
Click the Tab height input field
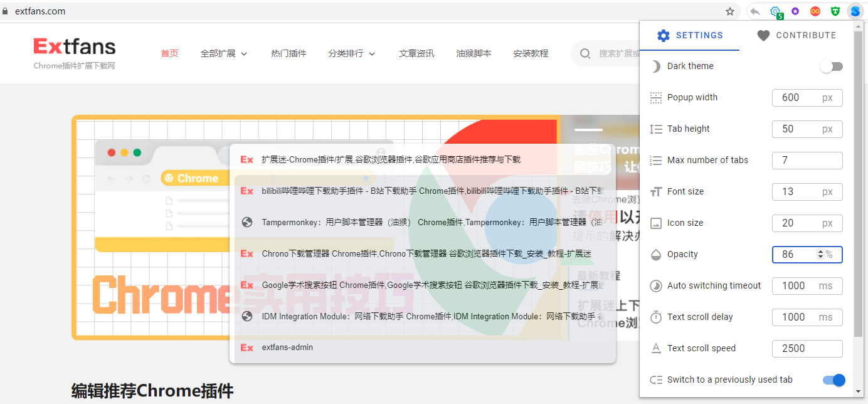coord(807,129)
